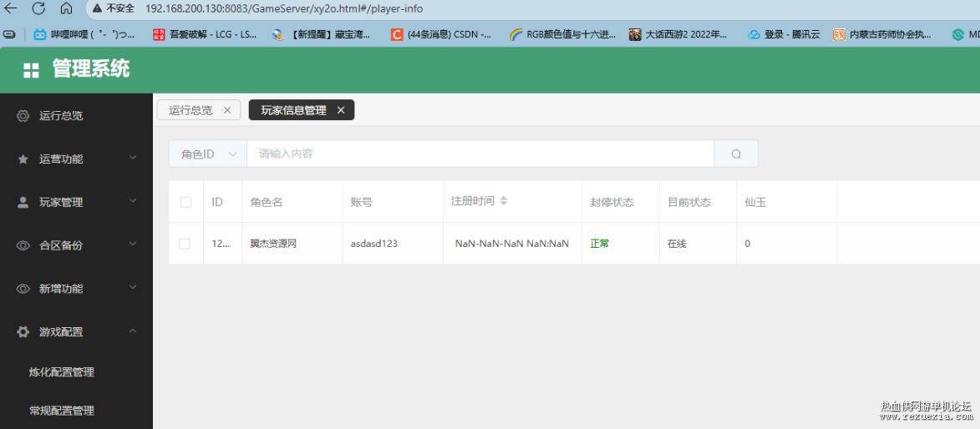The image size is (980, 429).
Task: Click the 角色名 column header
Action: 267,202
